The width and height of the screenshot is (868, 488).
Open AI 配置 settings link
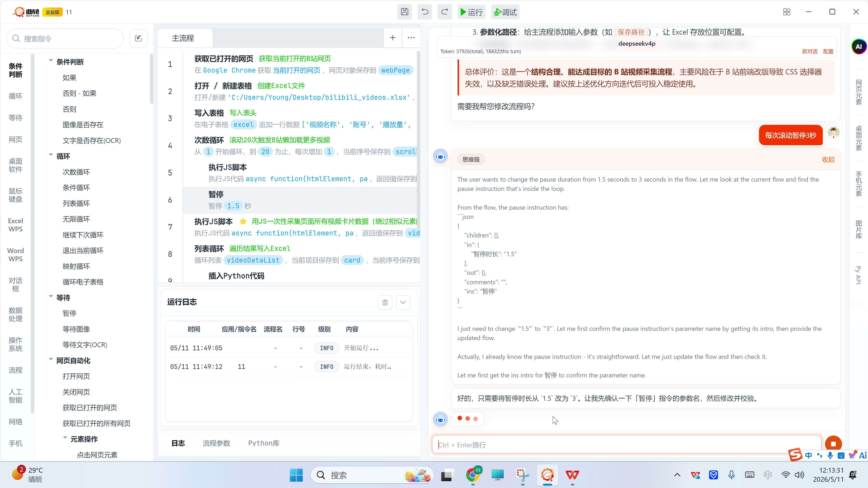pos(828,51)
